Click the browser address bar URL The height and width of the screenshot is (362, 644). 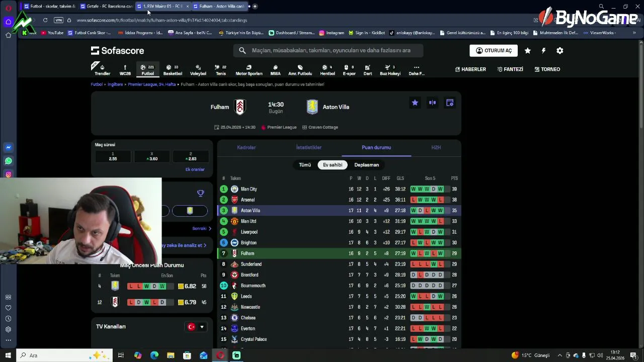coord(162,20)
